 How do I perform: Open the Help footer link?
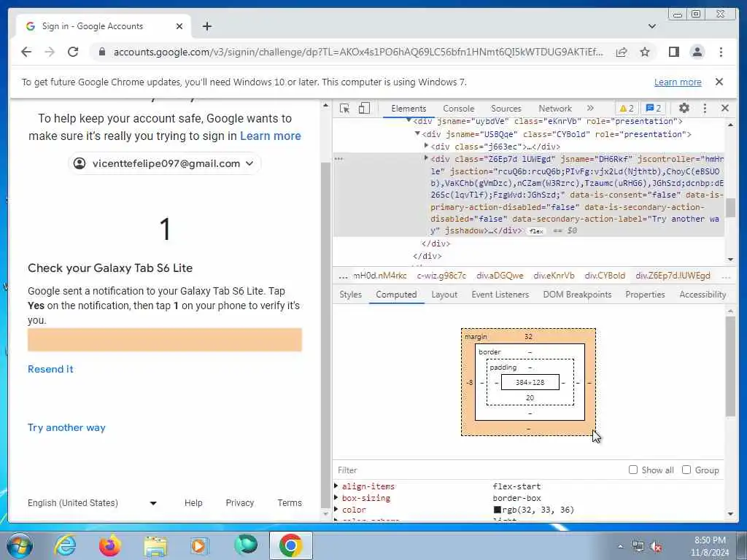tap(193, 503)
